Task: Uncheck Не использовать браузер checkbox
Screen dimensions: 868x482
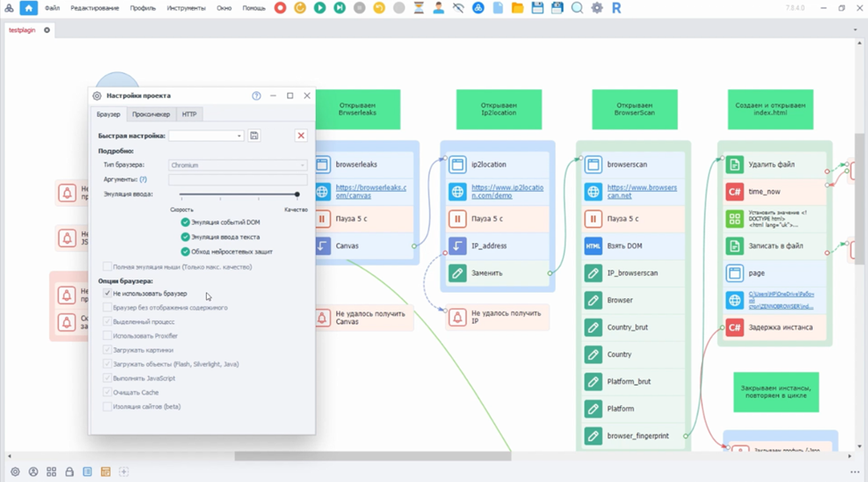Action: pos(107,293)
